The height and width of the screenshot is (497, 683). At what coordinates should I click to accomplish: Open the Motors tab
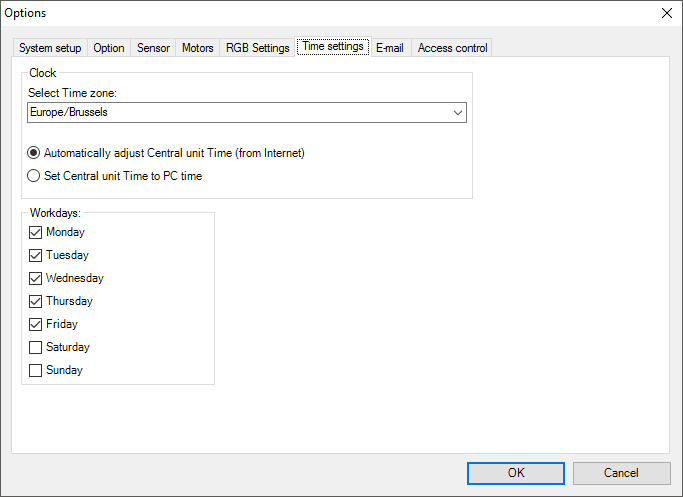pyautogui.click(x=197, y=48)
